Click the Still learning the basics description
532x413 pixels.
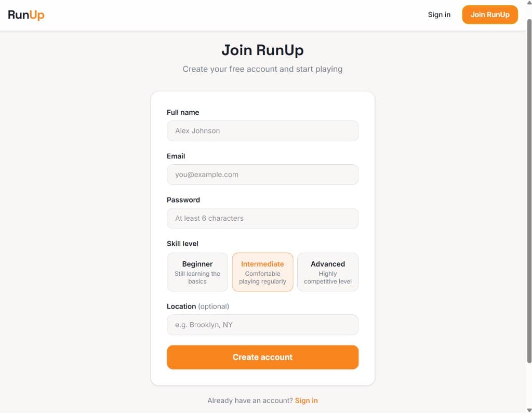click(197, 277)
